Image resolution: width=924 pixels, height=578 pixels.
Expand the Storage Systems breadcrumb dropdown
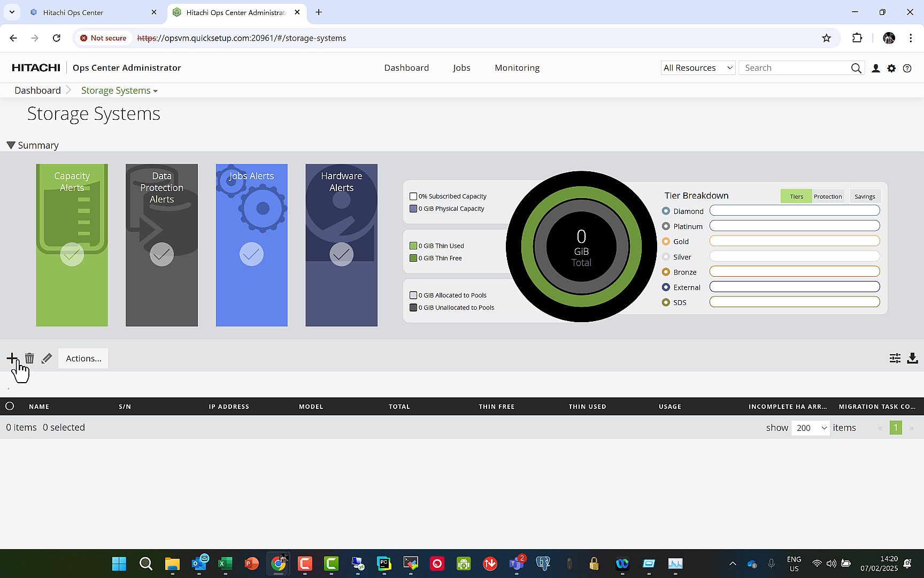tap(155, 91)
